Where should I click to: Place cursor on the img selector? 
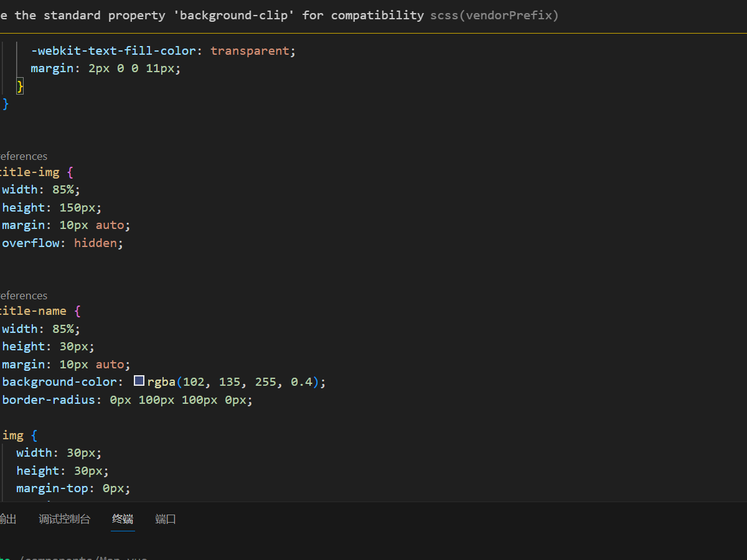tap(12, 436)
